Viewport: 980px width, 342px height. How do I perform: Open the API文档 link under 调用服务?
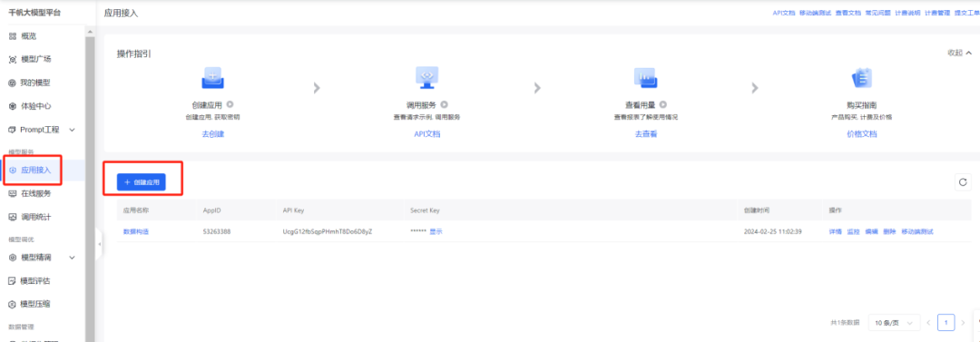tap(426, 133)
